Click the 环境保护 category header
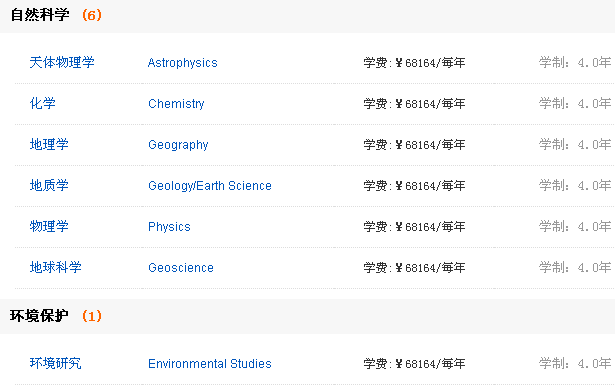 pyautogui.click(x=39, y=316)
